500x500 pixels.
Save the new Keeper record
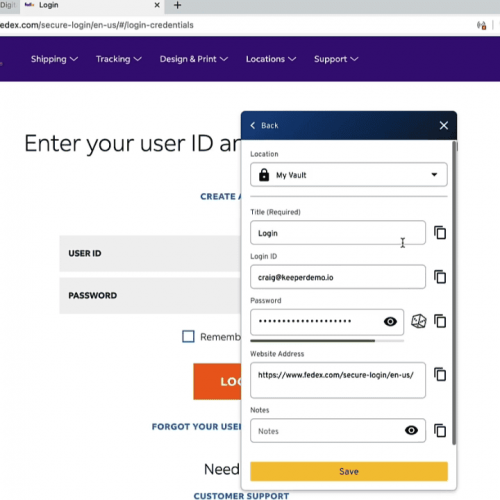coord(349,471)
